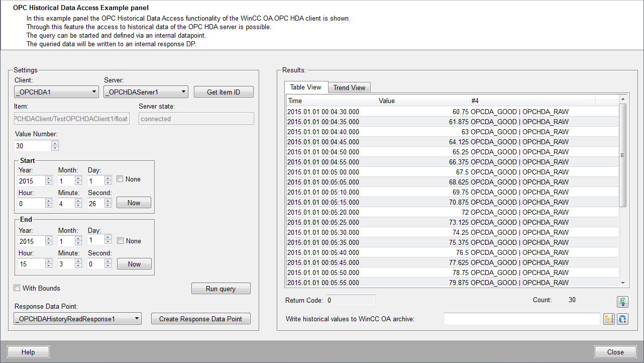Click the End Month field
Image resolution: width=644 pixels, height=363 pixels.
tap(66, 241)
